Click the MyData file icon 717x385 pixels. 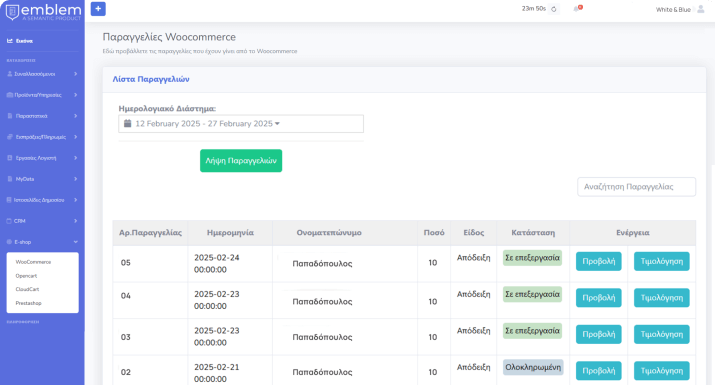(x=10, y=179)
